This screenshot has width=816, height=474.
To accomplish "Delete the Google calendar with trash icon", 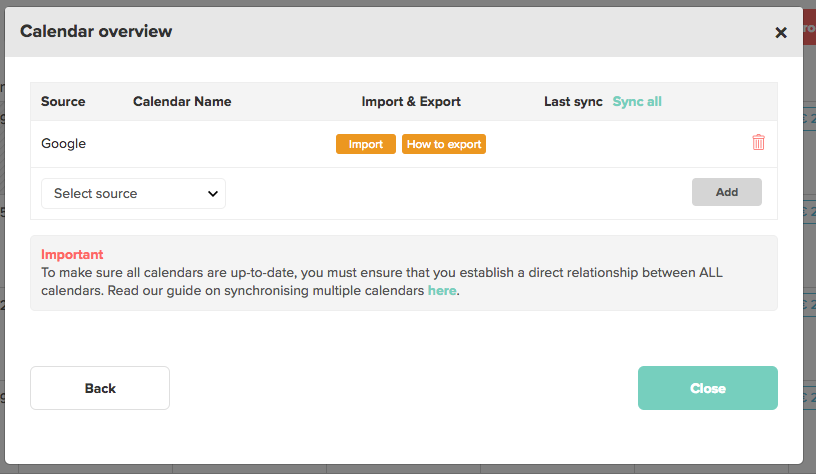I will pos(758,142).
